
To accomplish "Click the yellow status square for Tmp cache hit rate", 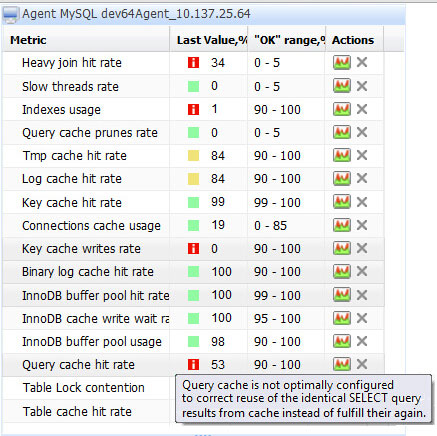I will coord(193,156).
